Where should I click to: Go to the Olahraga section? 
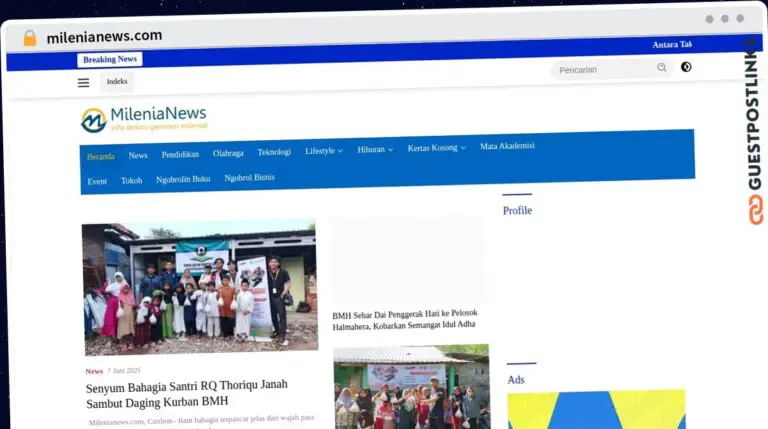tap(228, 153)
